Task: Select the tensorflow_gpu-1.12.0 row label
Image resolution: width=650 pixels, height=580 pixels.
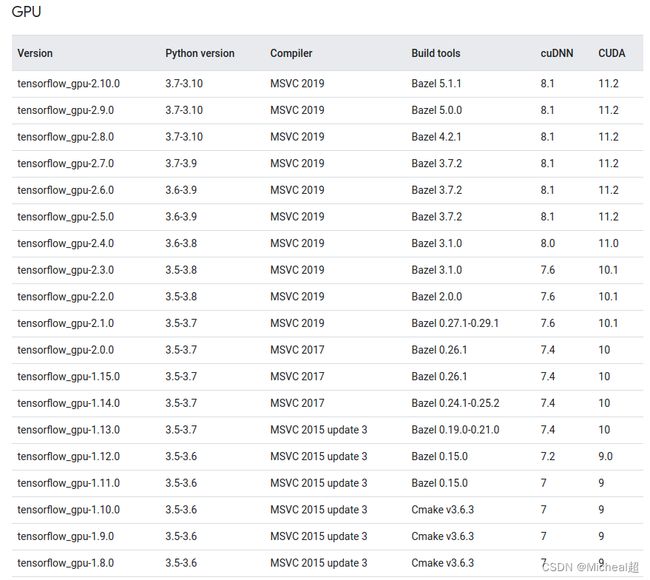Action: pos(68,456)
